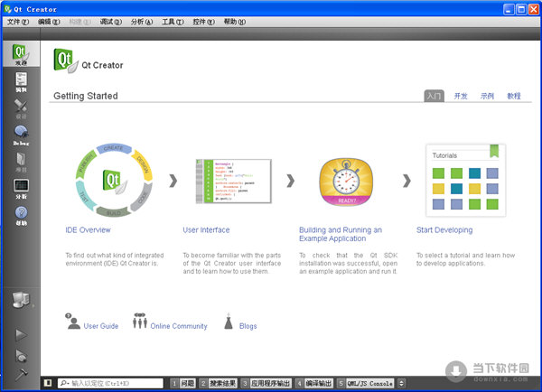The height and width of the screenshot is (392, 542).
Task: Click the IDE overview cycle diagram
Action: (x=114, y=180)
